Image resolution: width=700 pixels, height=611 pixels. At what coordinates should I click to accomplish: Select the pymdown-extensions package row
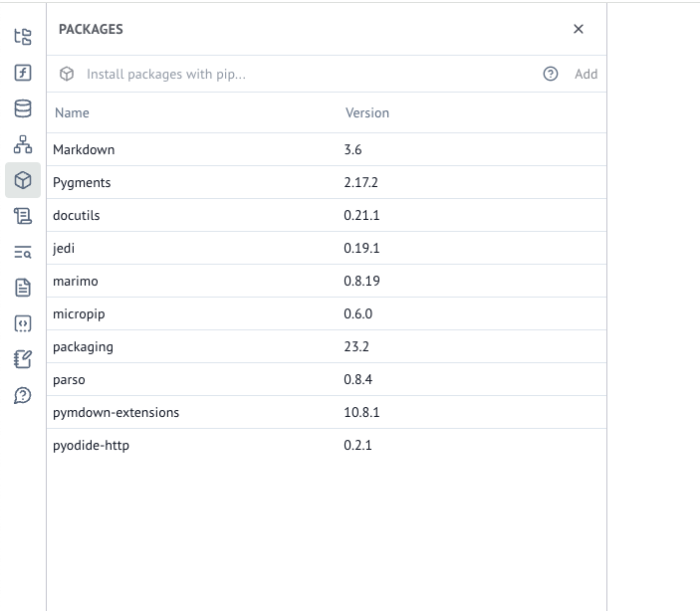[x=327, y=412]
